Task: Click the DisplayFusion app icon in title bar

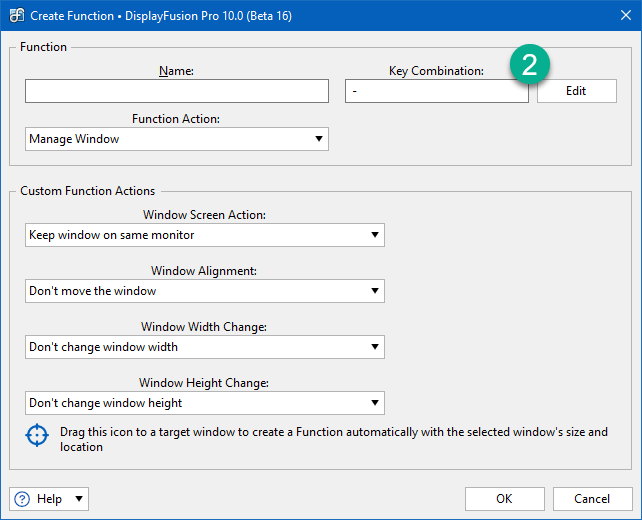Action: coord(17,16)
